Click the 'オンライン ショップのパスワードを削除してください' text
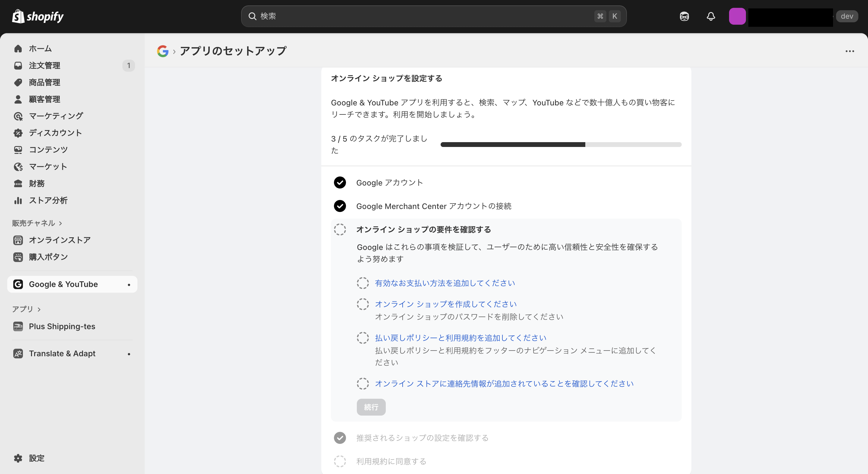 pyautogui.click(x=469, y=317)
